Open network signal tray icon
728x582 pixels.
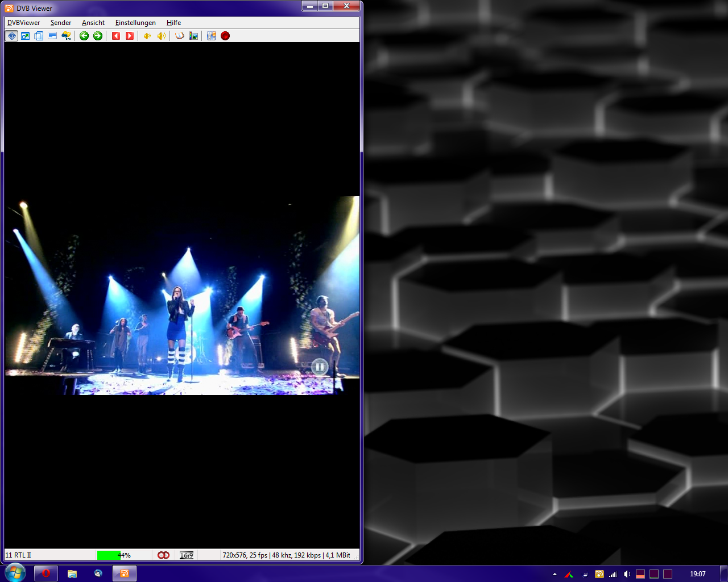tap(613, 574)
